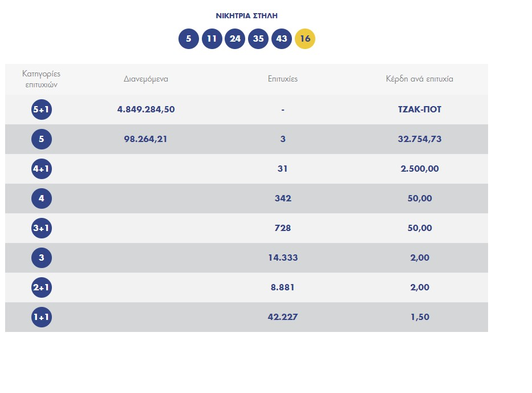Click the 5+1 category badge
Viewport: 532px width, 393px height.
(42, 110)
